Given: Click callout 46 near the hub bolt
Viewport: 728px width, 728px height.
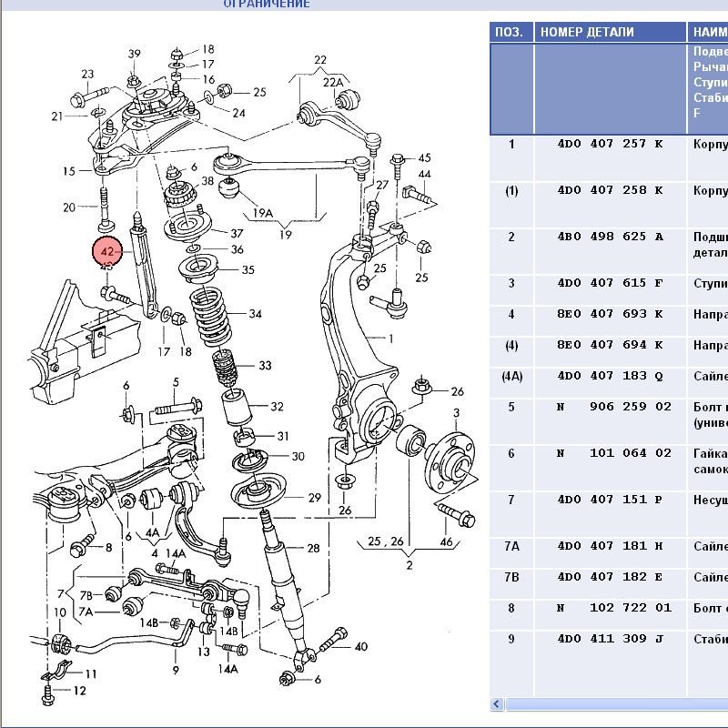Looking at the screenshot, I should pyautogui.click(x=445, y=542).
